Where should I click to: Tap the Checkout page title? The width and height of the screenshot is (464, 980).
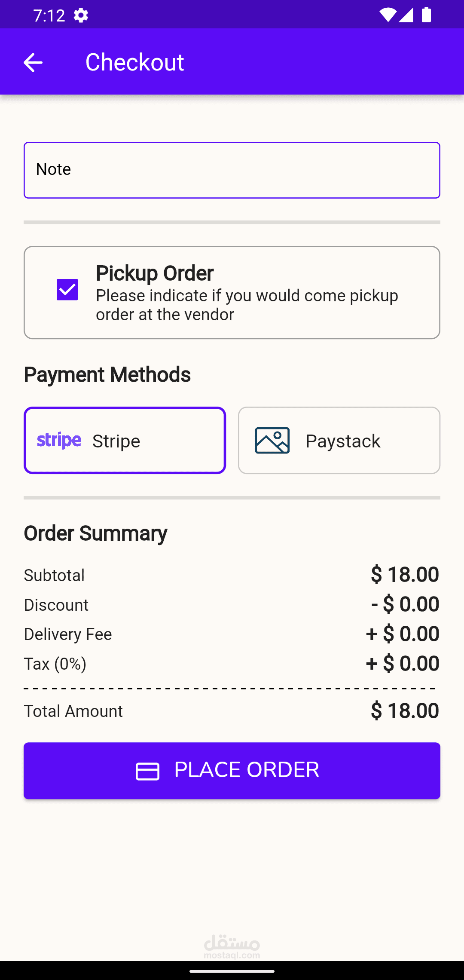click(x=134, y=62)
